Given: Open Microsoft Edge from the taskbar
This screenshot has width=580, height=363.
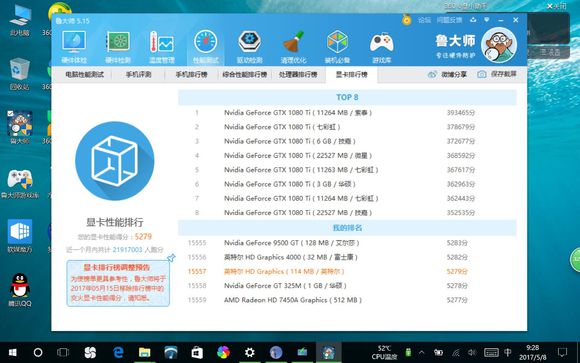Looking at the screenshot, I should coord(118,353).
